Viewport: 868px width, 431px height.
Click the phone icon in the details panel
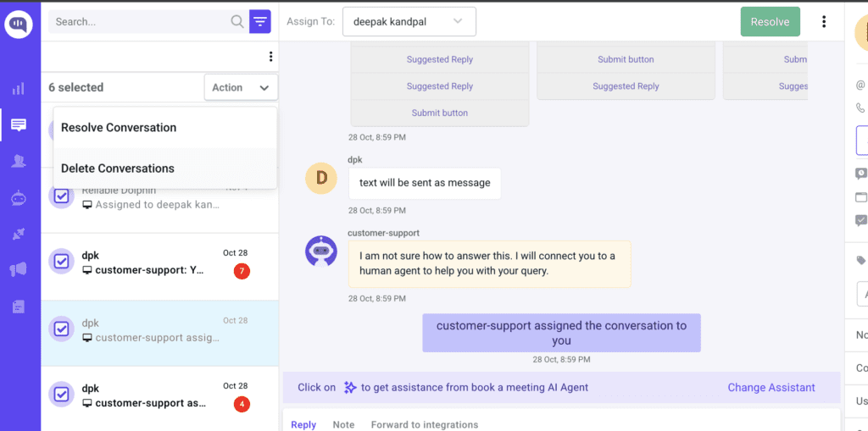point(860,108)
